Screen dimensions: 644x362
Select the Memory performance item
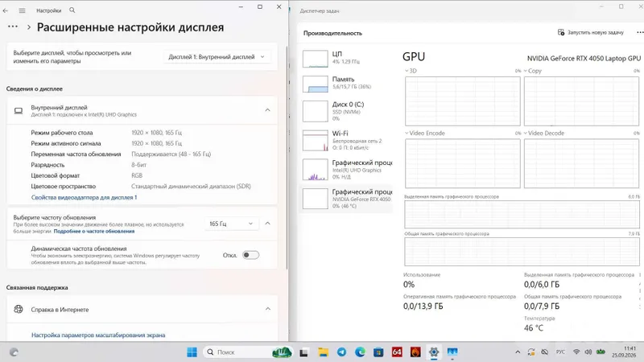(346, 83)
